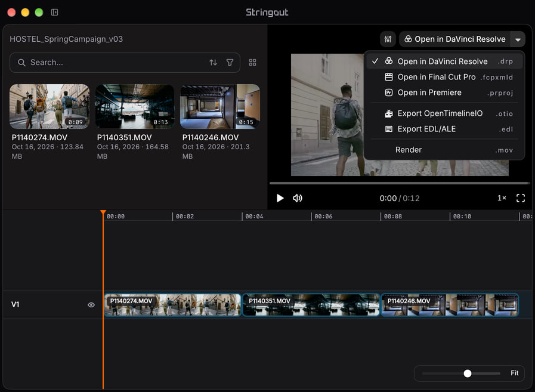Click the orange playhead marker
Screen dimensions: 535x392
coord(103,212)
